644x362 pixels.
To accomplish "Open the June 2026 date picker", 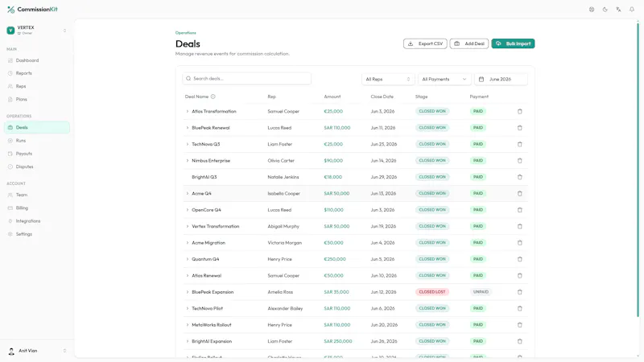I will [501, 79].
